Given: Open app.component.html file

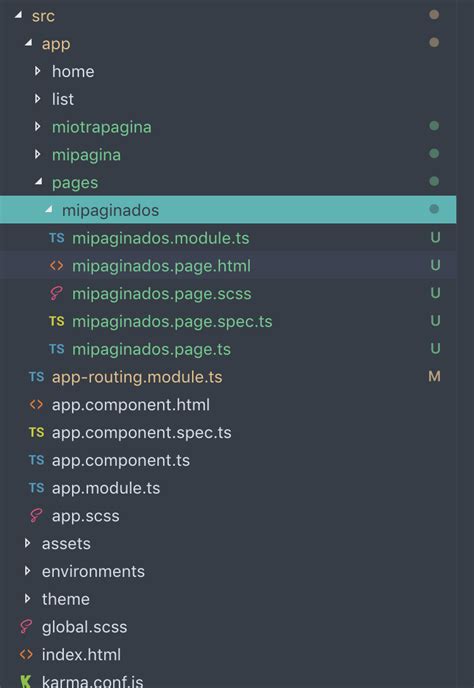Looking at the screenshot, I should pos(131,405).
